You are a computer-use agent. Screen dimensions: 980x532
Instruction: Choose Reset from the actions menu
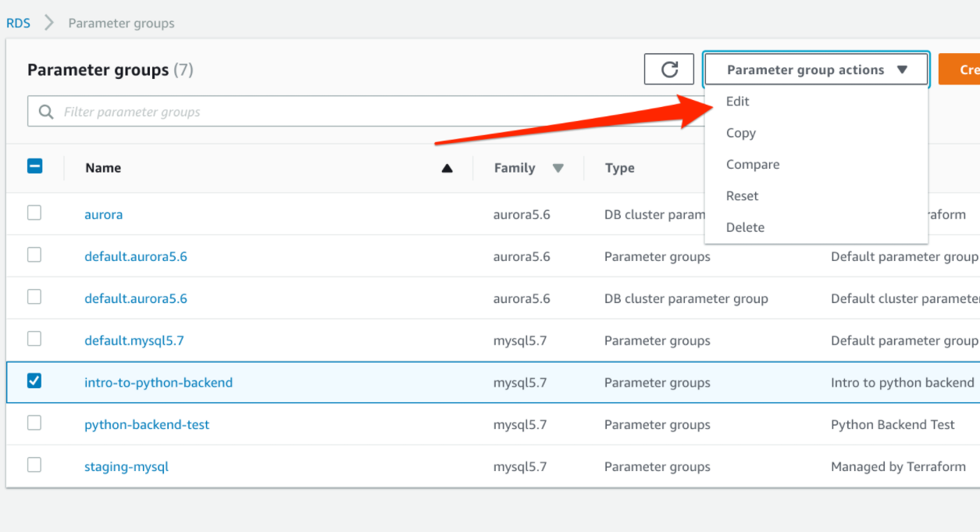(x=742, y=196)
